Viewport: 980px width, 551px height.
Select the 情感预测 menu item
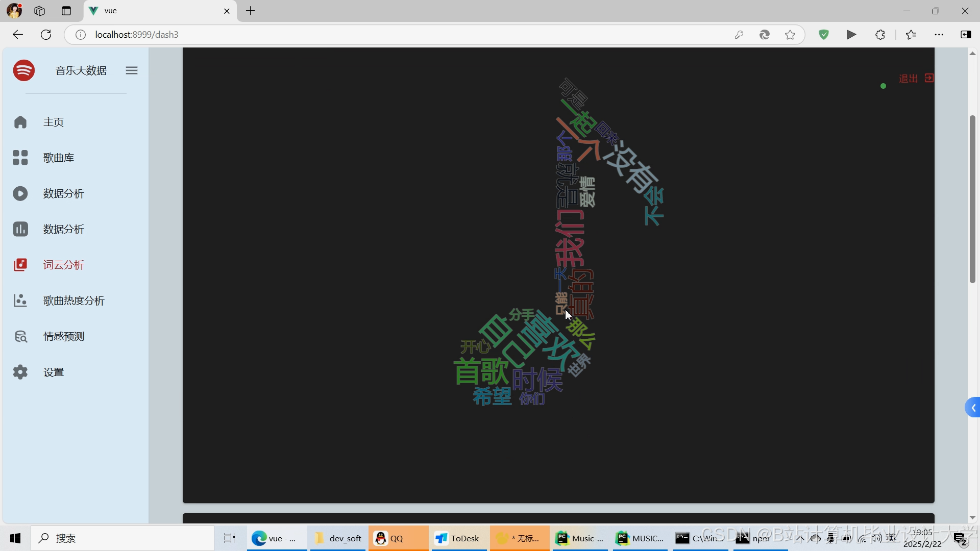[x=64, y=336]
